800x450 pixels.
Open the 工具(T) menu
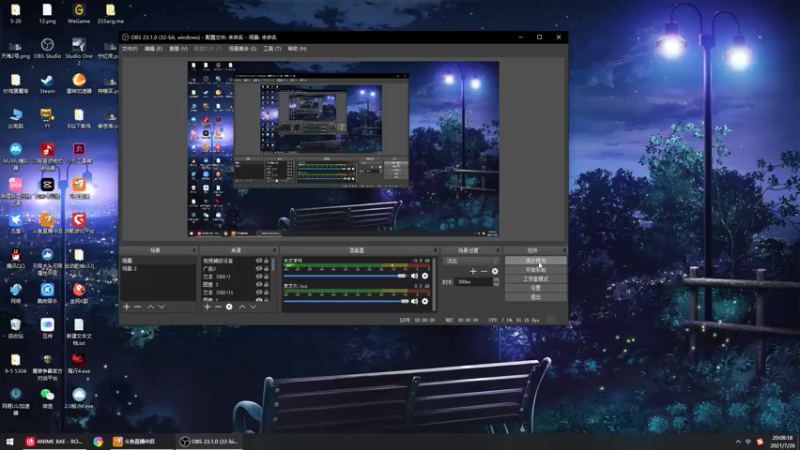272,48
